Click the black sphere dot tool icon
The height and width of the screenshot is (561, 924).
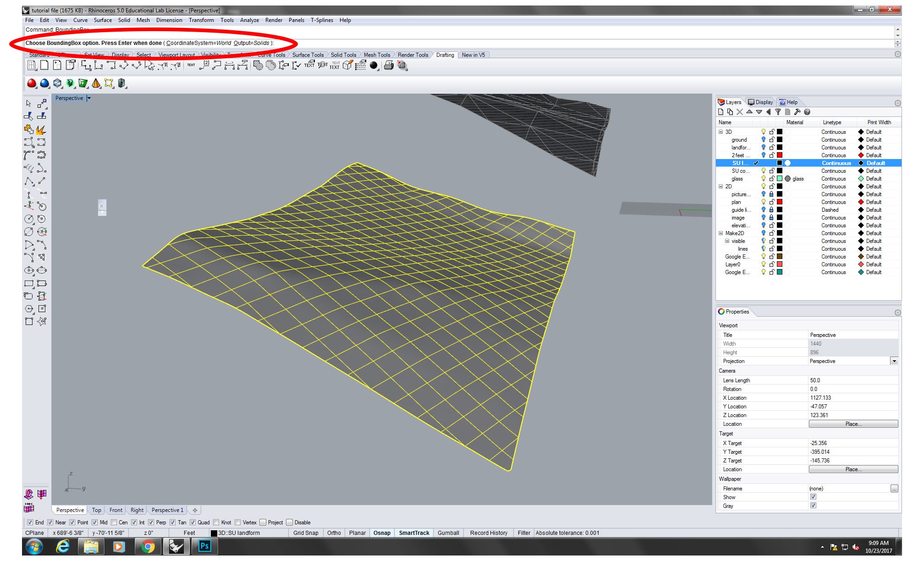pyautogui.click(x=374, y=66)
